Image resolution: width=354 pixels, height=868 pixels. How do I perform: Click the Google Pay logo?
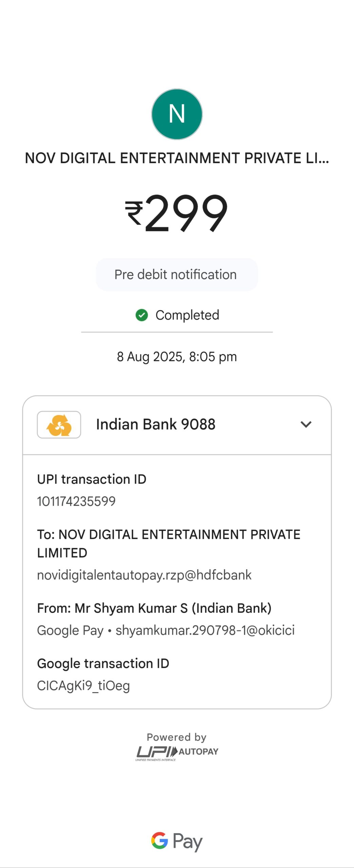(177, 841)
